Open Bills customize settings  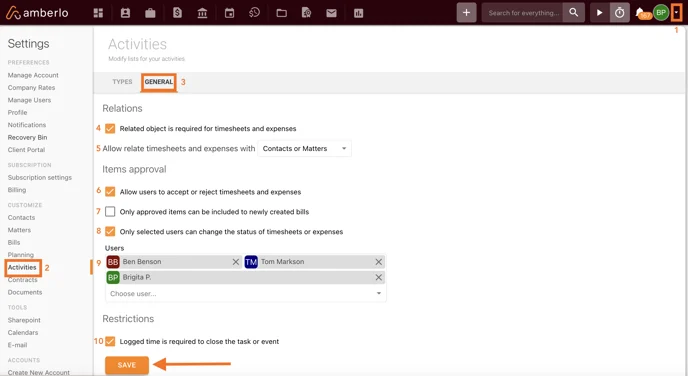pos(14,243)
